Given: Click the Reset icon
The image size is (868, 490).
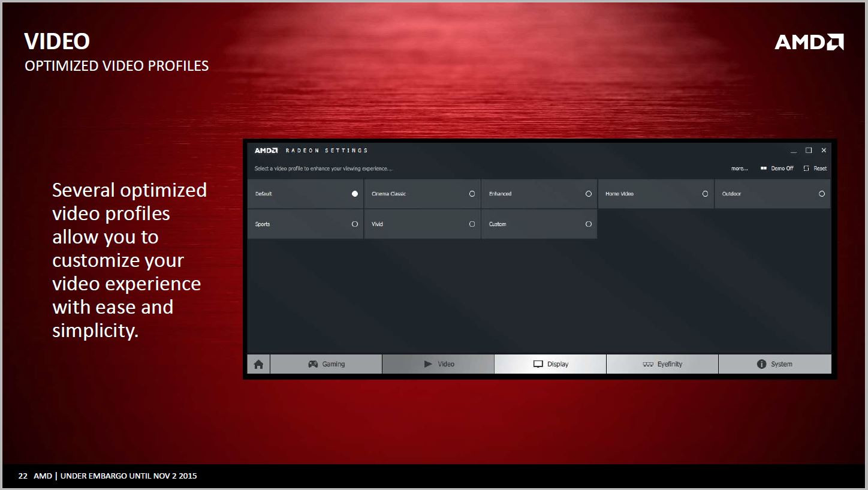Looking at the screenshot, I should point(806,169).
